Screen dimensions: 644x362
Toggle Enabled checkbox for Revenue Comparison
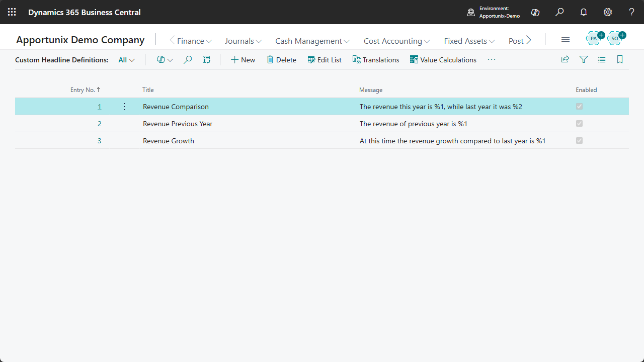(579, 106)
